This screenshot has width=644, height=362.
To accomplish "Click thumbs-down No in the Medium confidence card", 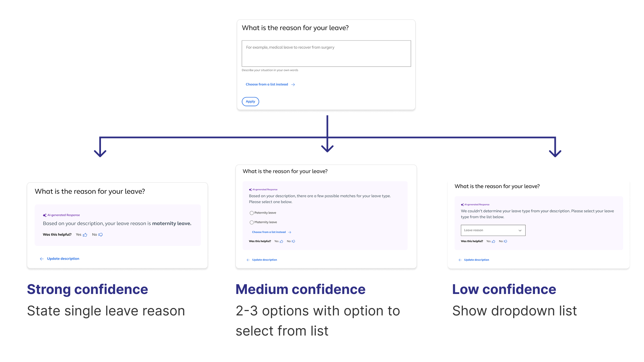I will coord(291,241).
